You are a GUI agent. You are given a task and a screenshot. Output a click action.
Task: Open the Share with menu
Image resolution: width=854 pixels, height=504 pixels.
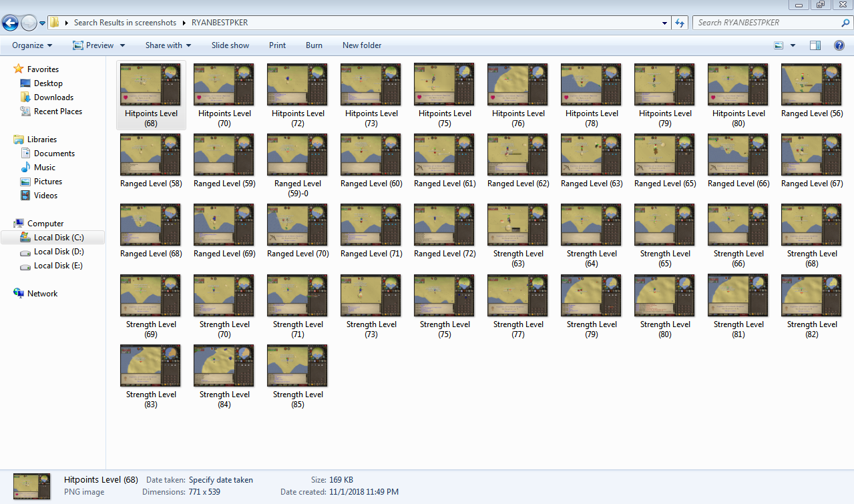[168, 45]
